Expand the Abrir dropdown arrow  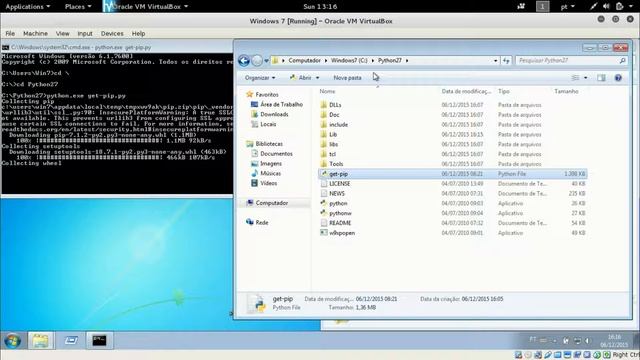point(317,78)
